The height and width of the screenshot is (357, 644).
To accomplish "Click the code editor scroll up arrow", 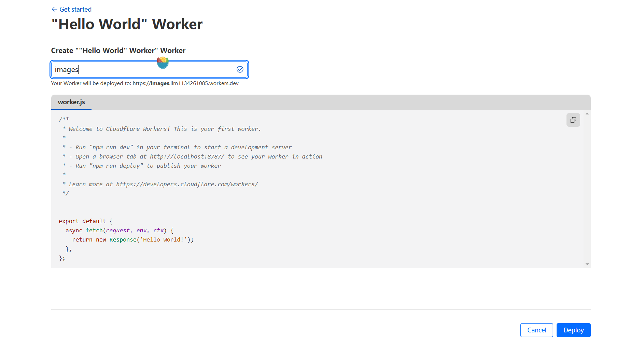I will pyautogui.click(x=587, y=114).
